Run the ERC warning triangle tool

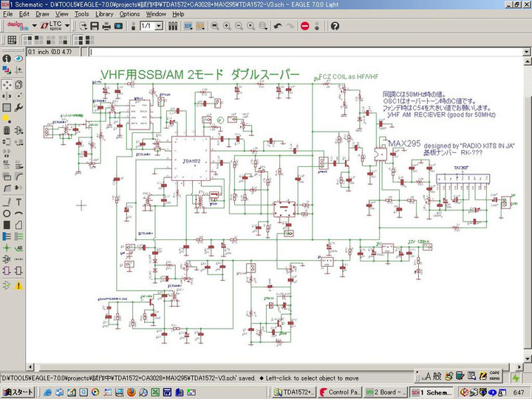[x=18, y=284]
